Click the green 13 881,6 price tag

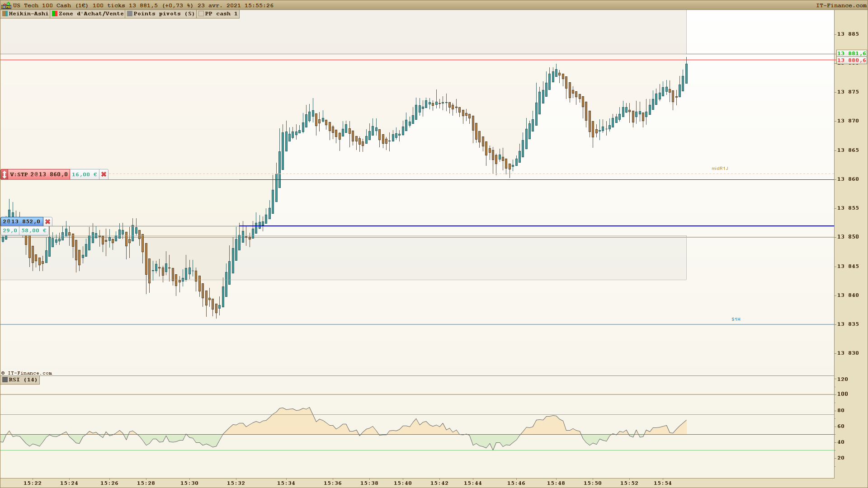click(x=851, y=53)
